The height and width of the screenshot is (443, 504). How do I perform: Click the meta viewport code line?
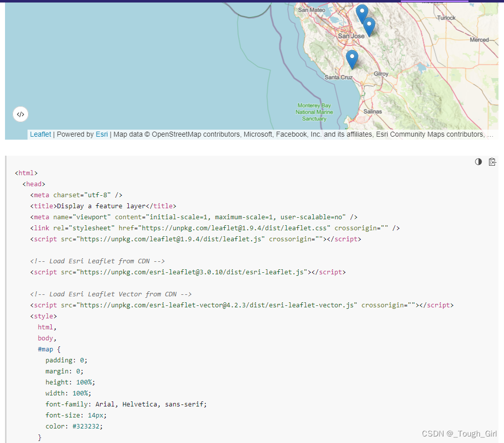(194, 217)
